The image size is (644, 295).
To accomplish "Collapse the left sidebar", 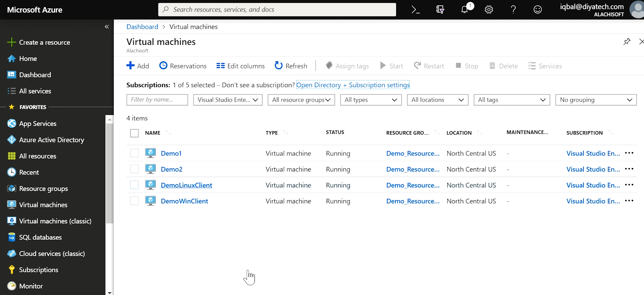I will [107, 26].
